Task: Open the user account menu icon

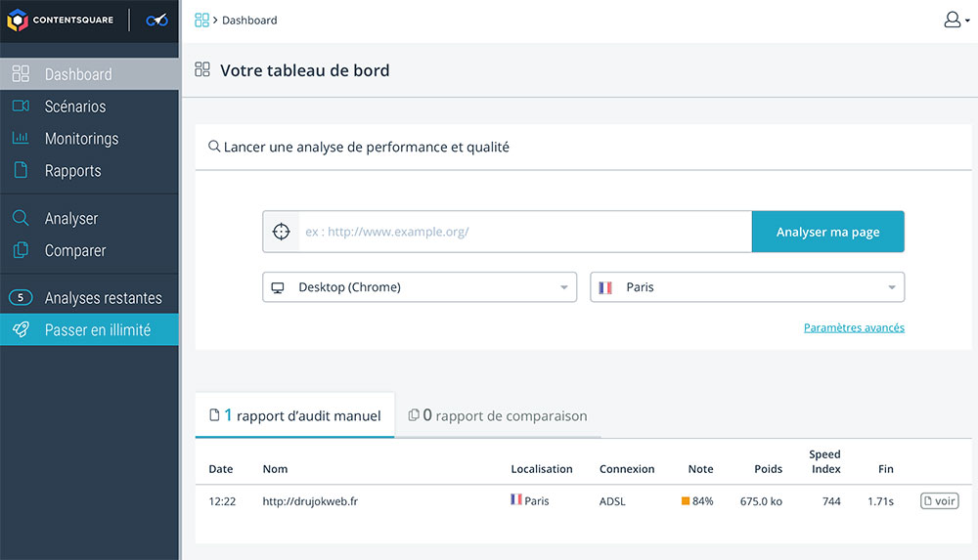Action: pyautogui.click(x=956, y=20)
